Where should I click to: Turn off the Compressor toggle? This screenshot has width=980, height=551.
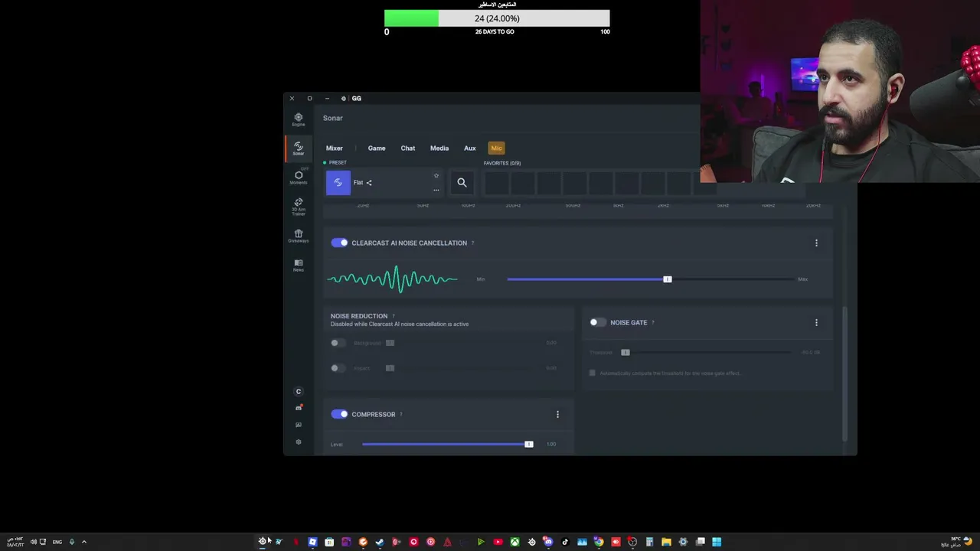pos(339,415)
